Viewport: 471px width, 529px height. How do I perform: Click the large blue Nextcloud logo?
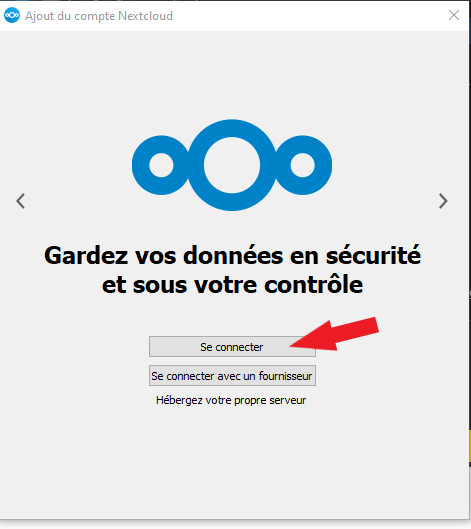point(232,165)
